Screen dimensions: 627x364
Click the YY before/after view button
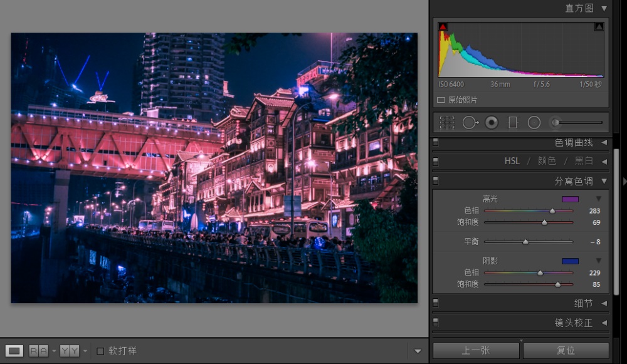click(70, 351)
